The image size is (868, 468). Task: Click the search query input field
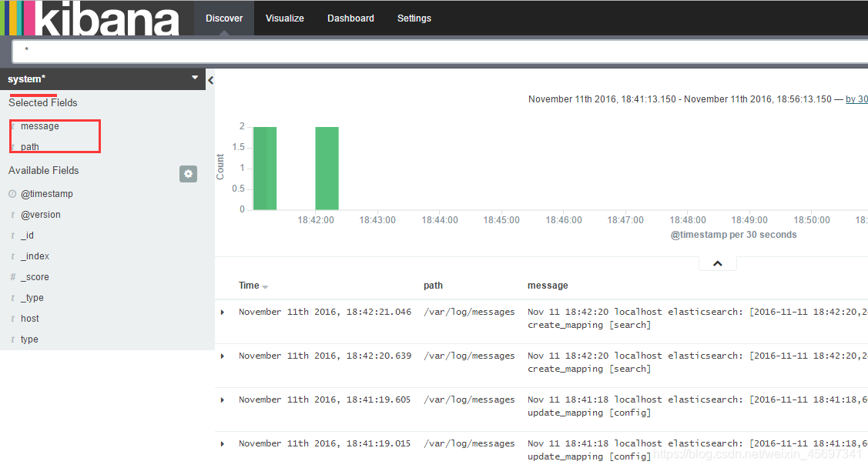[440, 52]
